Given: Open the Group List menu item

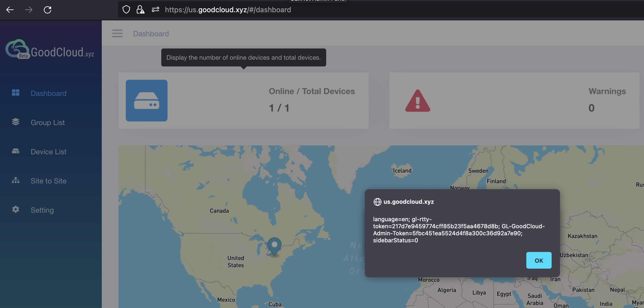Looking at the screenshot, I should click(47, 122).
